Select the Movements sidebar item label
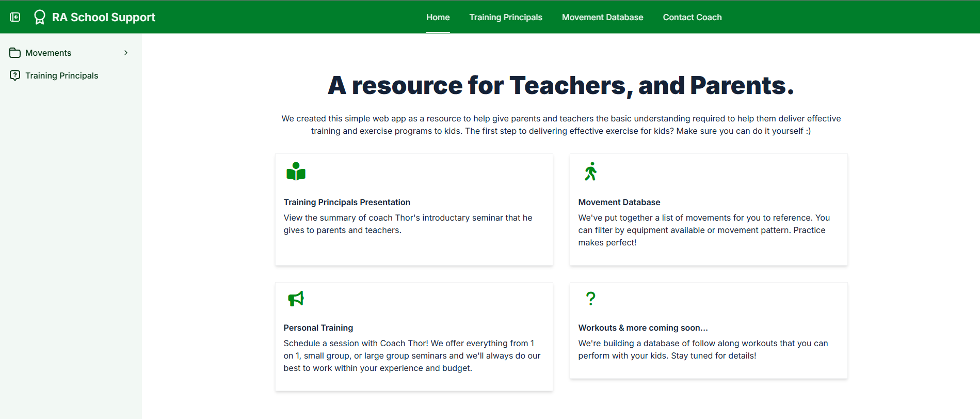Screen dimensions: 980x419 pyautogui.click(x=48, y=53)
